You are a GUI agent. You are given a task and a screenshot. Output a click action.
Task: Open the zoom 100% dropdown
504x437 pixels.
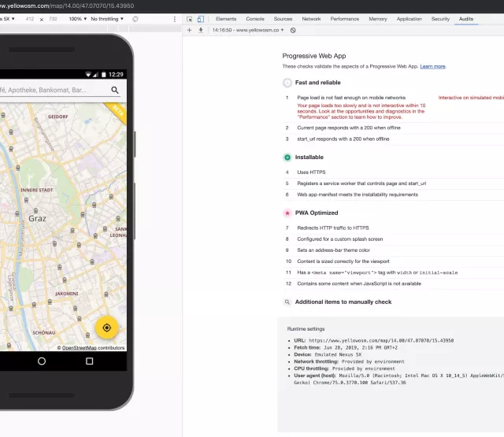(77, 18)
